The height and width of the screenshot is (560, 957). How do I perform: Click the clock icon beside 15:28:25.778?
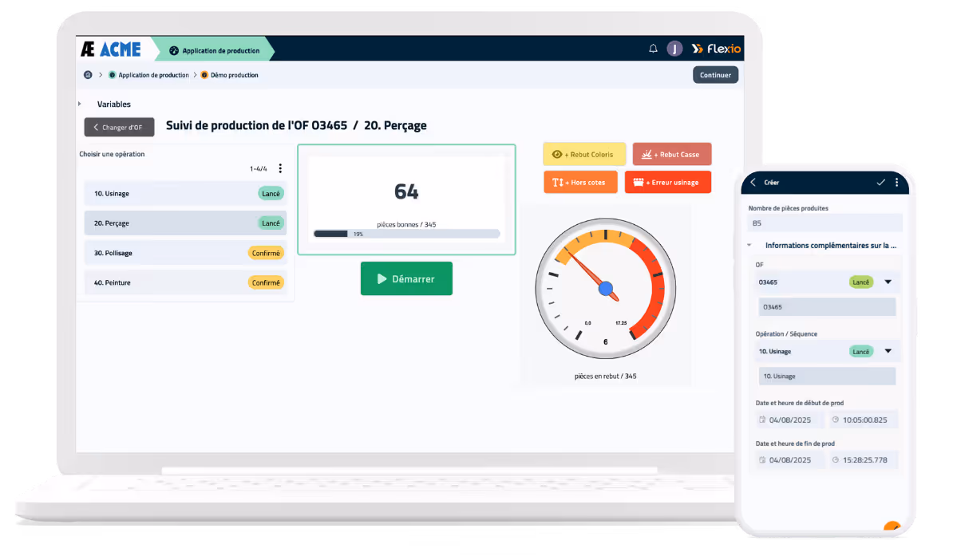point(836,459)
